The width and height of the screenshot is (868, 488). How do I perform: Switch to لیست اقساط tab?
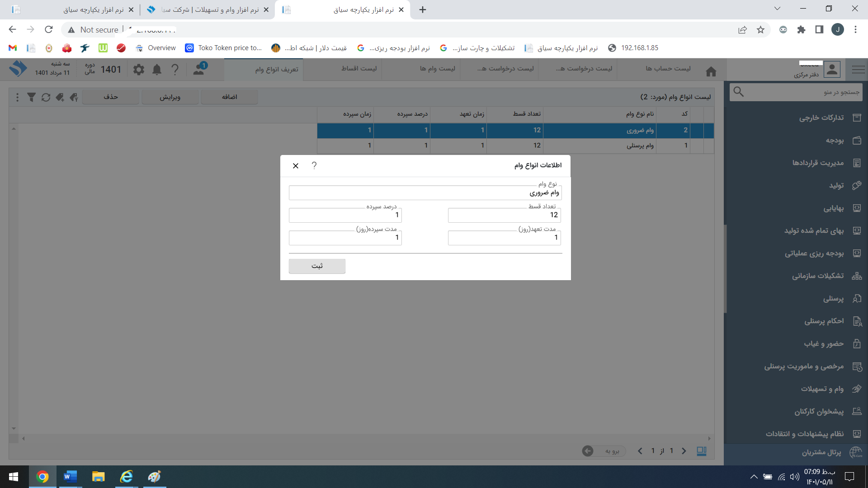[x=359, y=69]
